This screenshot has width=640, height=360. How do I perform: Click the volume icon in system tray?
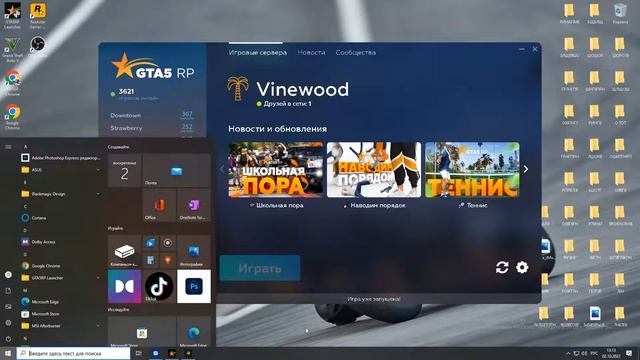584,353
